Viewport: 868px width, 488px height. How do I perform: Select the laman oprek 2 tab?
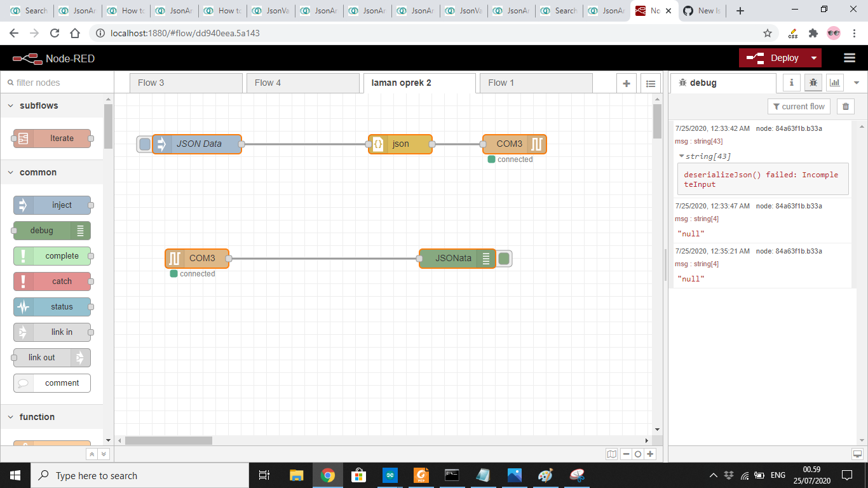pos(419,83)
